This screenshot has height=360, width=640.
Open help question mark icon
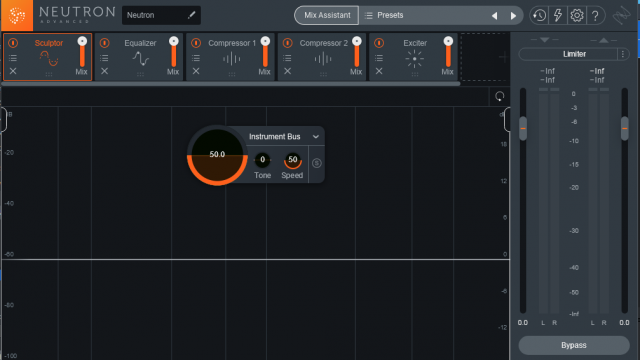click(x=595, y=16)
